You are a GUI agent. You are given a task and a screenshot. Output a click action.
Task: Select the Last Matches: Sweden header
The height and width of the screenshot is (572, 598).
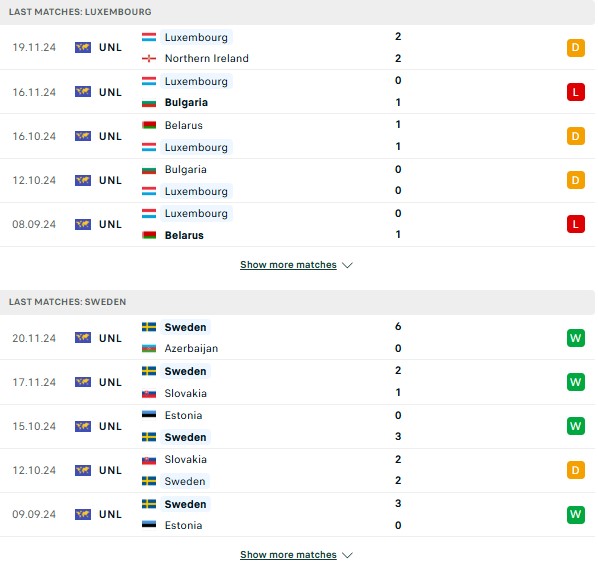tap(297, 302)
